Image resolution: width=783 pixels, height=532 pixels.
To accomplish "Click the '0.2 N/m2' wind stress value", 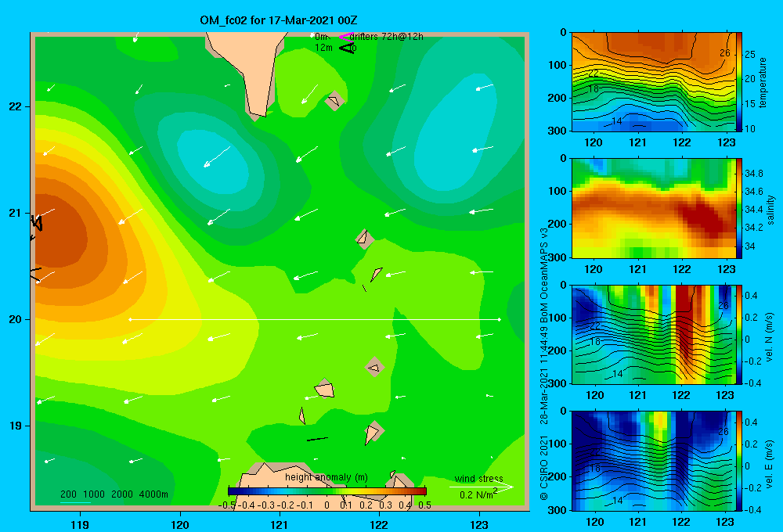I will pyautogui.click(x=478, y=494).
